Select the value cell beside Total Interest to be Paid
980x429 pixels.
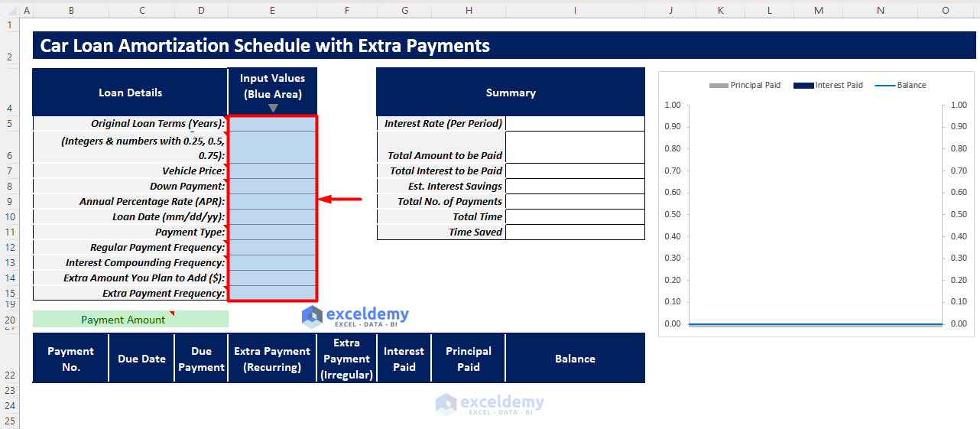(x=576, y=171)
